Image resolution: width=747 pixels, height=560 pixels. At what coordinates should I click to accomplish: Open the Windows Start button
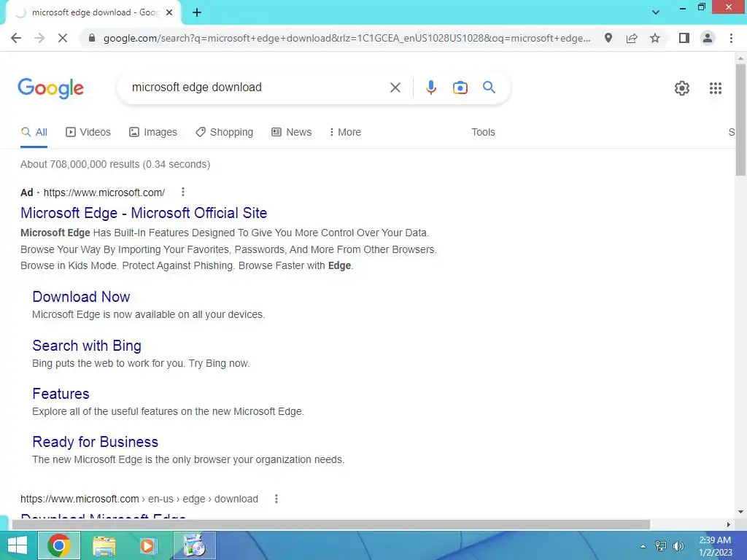(18, 545)
